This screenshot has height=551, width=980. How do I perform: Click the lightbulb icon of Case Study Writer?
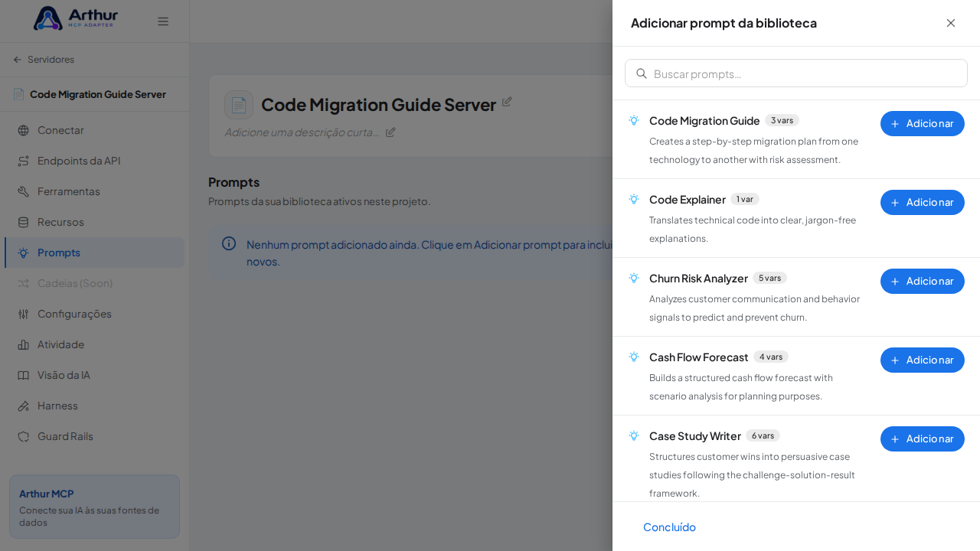(634, 435)
